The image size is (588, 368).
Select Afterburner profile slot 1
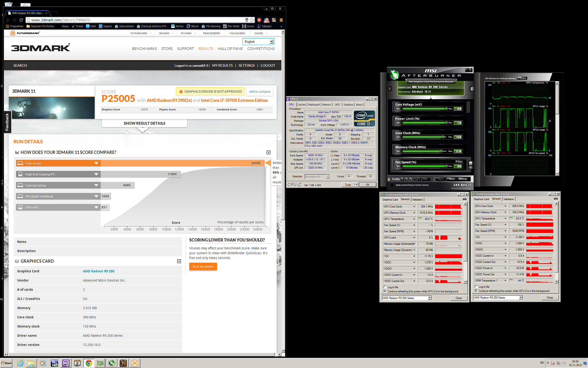coord(403,179)
